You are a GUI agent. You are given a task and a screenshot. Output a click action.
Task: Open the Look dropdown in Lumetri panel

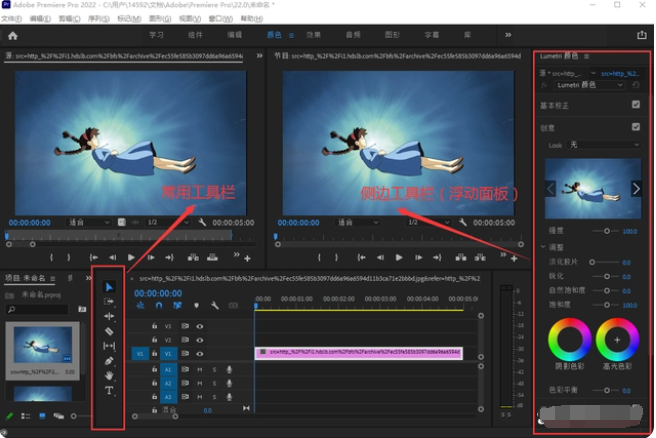pos(605,145)
